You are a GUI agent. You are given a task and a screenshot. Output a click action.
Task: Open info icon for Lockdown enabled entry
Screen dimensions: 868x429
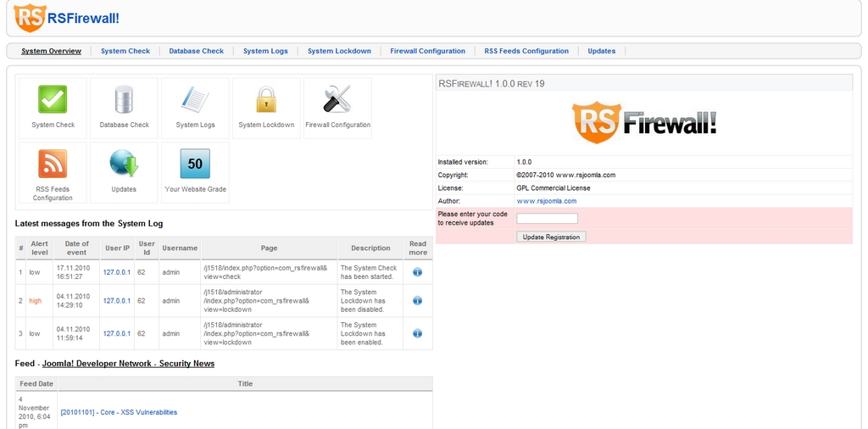click(417, 333)
